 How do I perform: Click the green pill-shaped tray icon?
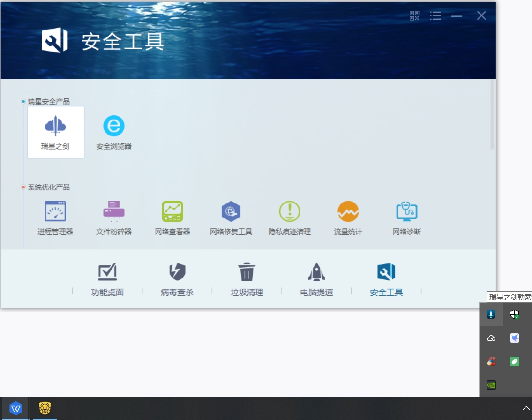point(514,361)
